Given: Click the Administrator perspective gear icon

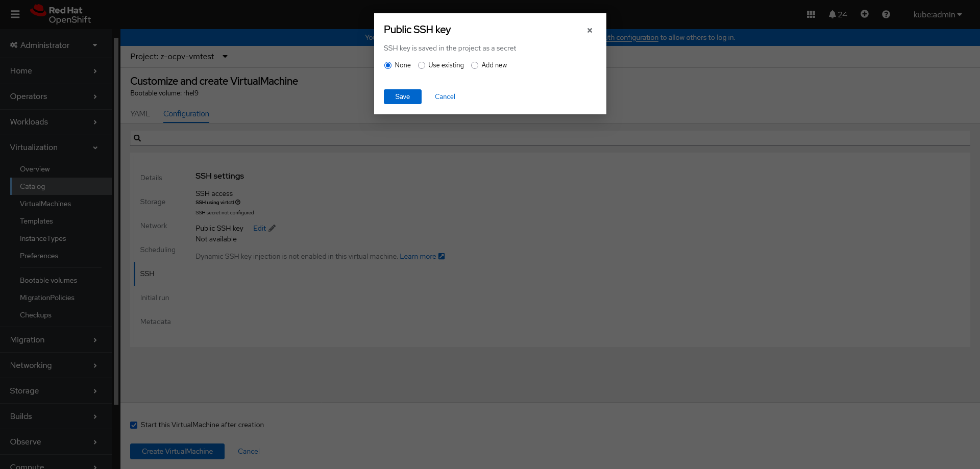Looking at the screenshot, I should coord(14,45).
